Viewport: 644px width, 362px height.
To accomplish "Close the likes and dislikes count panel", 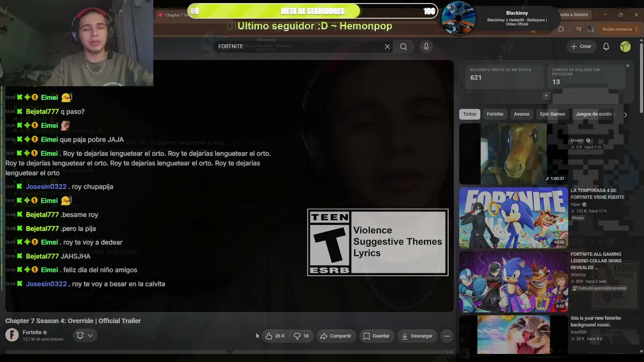I will point(628,66).
